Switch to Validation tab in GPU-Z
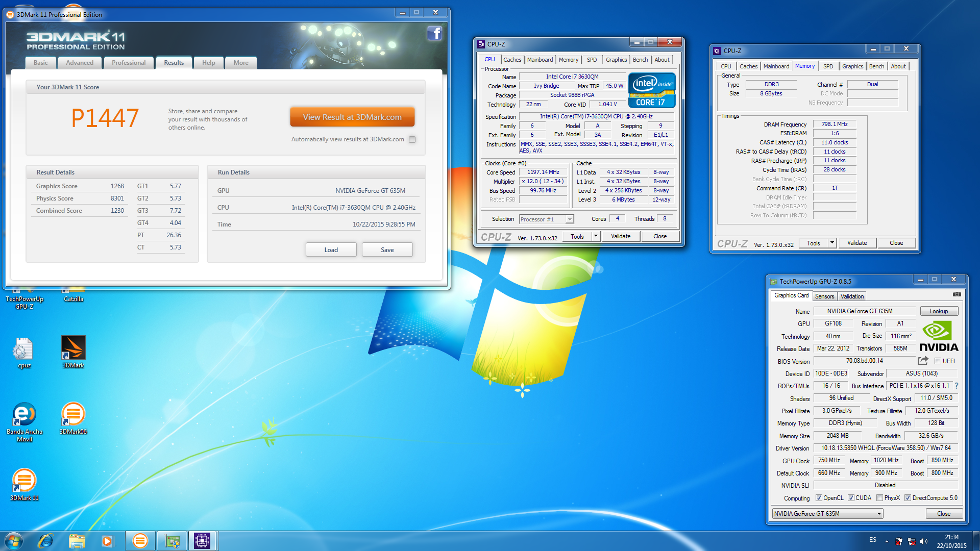The image size is (980, 551). [852, 296]
